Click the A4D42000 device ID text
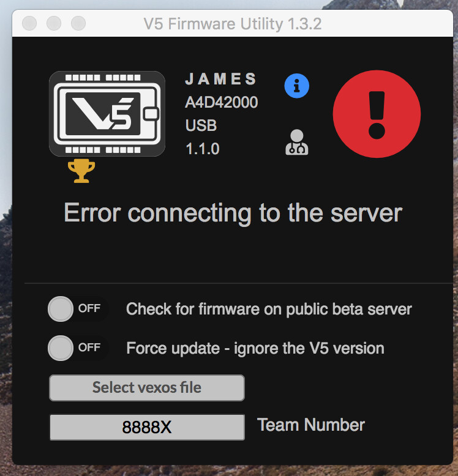The width and height of the screenshot is (458, 476). pos(221,103)
